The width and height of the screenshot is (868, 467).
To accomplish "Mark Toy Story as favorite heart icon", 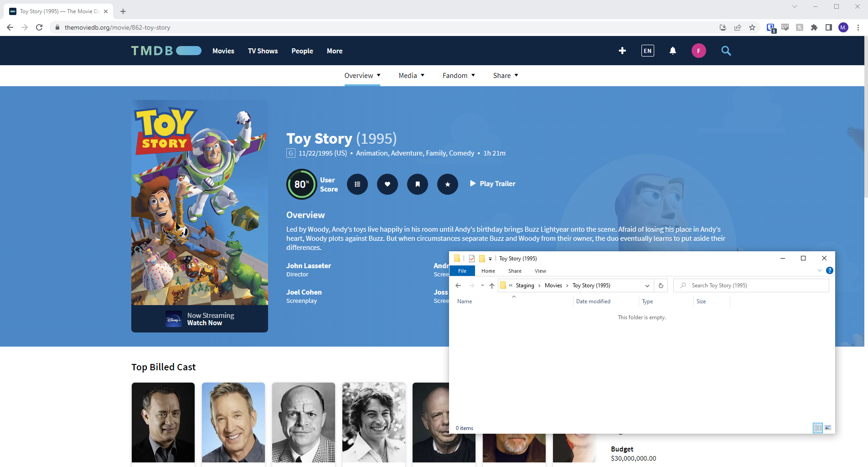I will [387, 184].
